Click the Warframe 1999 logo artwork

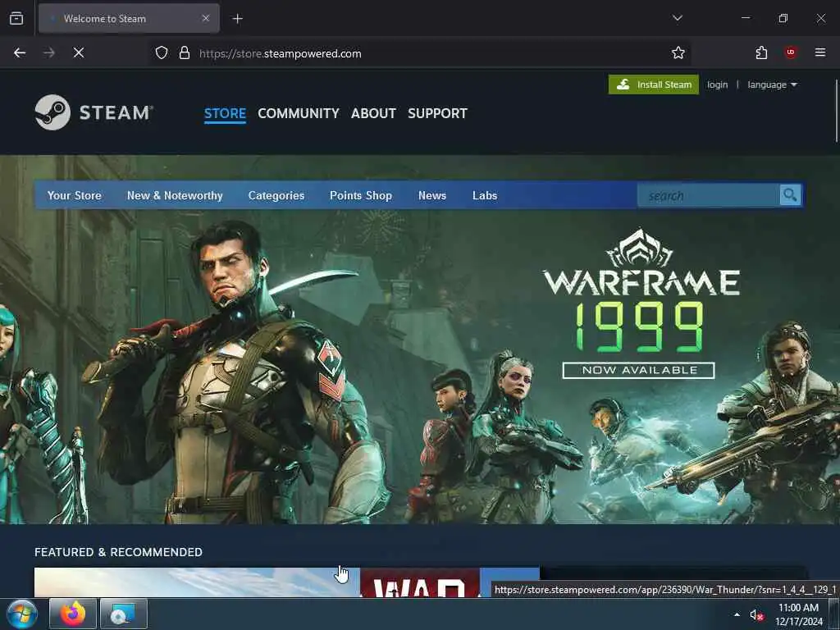coord(641,291)
